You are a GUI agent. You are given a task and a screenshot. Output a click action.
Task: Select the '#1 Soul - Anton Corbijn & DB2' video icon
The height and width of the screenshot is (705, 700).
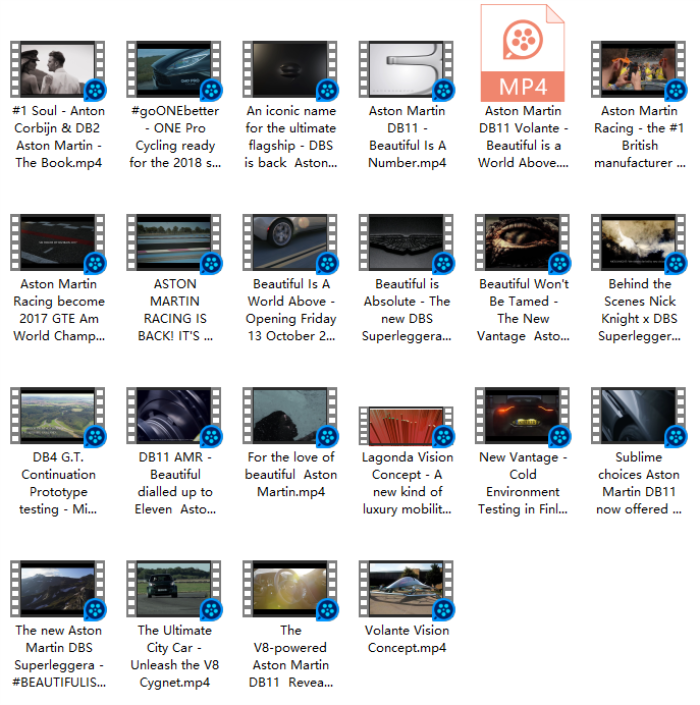(58, 69)
